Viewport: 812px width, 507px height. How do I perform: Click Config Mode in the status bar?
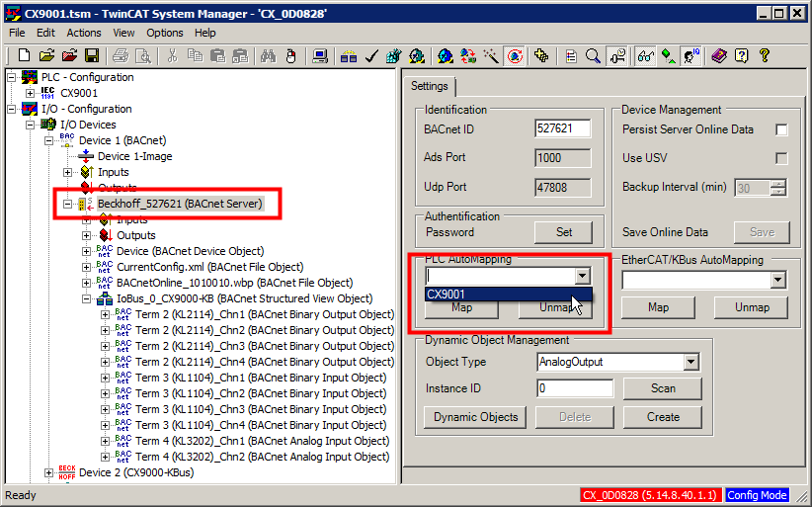pyautogui.click(x=757, y=495)
